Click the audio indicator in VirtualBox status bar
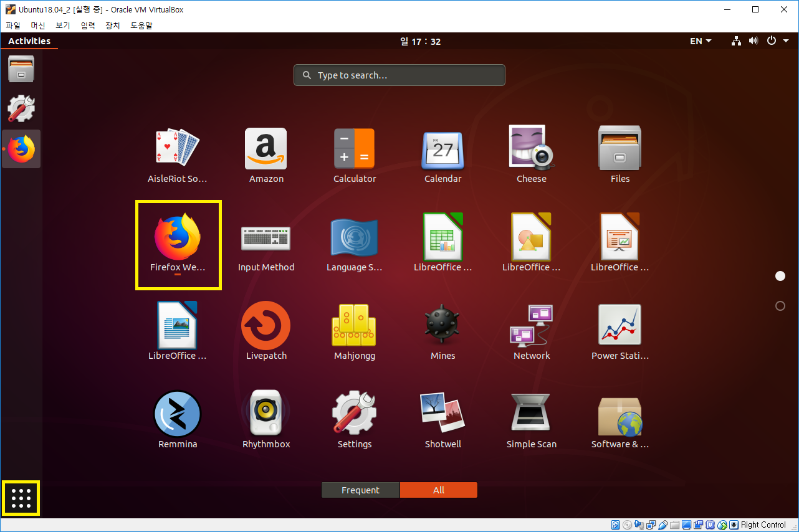The width and height of the screenshot is (799, 532). coord(639,525)
